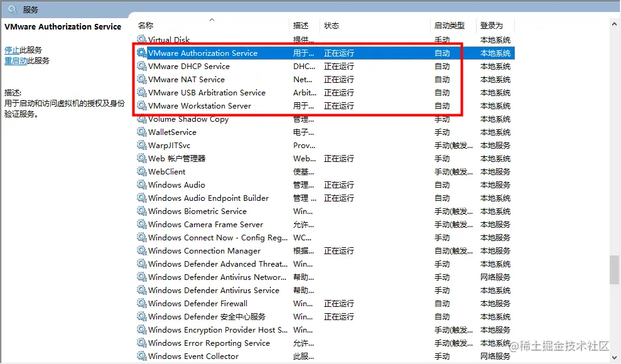Click the gear icon of Windows Camera Frame Server

pyautogui.click(x=142, y=224)
